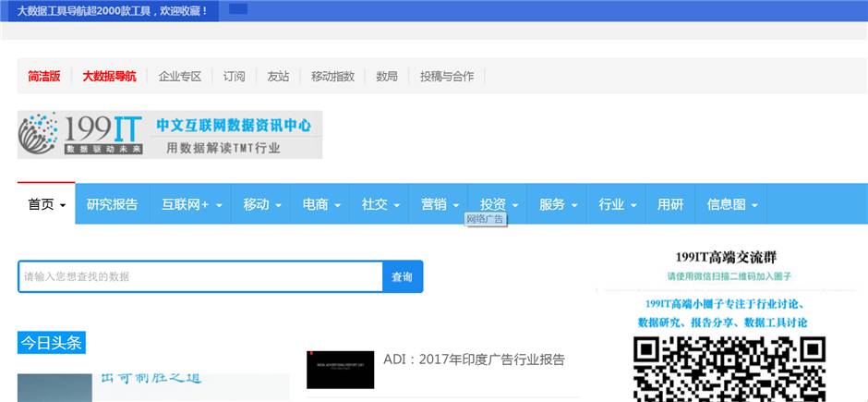Click the 移动指数 top link
868x402 pixels.
coord(332,77)
